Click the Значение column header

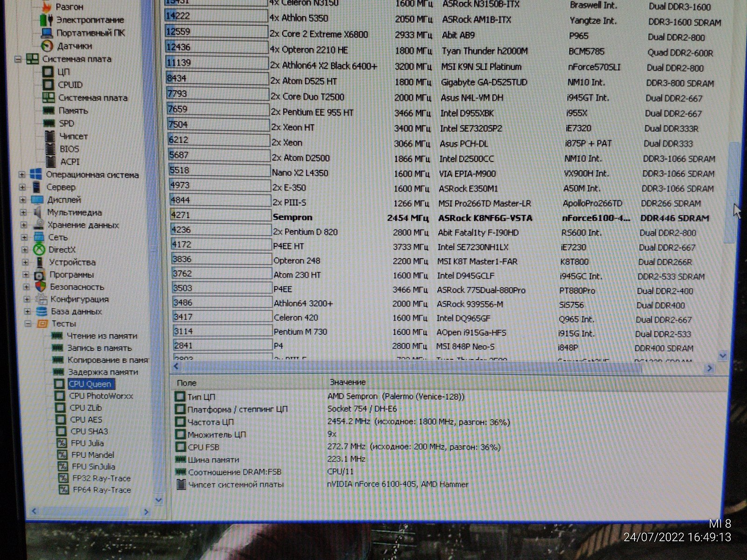point(348,382)
